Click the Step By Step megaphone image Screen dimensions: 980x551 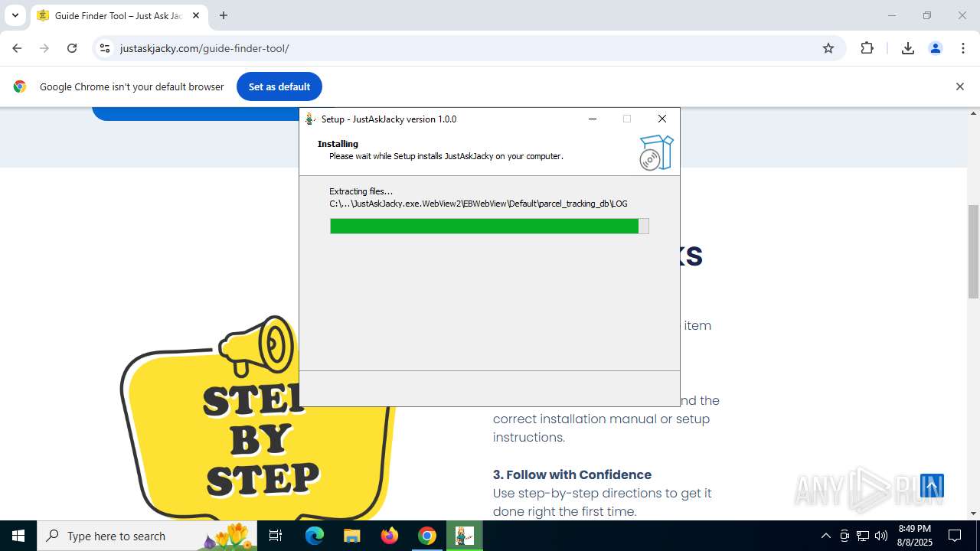coord(256,417)
